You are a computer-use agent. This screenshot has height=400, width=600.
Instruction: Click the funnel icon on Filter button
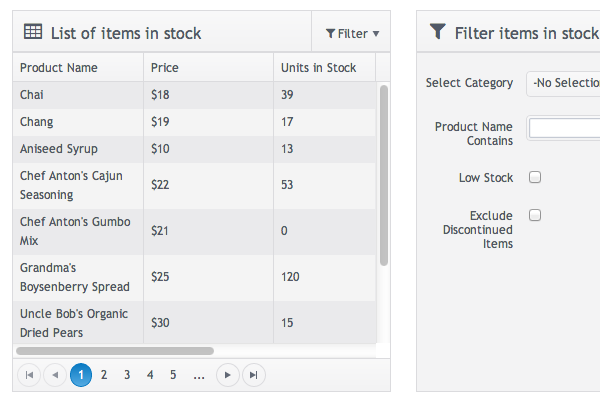point(331,34)
